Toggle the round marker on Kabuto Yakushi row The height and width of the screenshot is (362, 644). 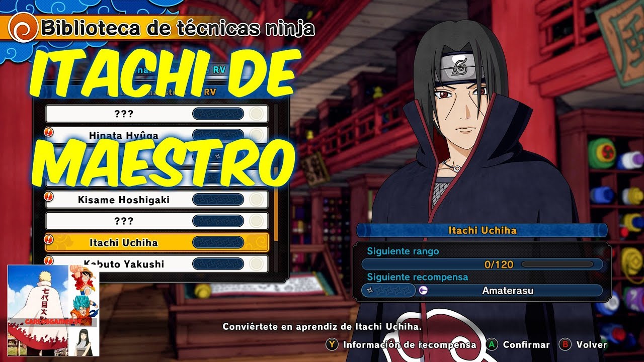coord(257,263)
